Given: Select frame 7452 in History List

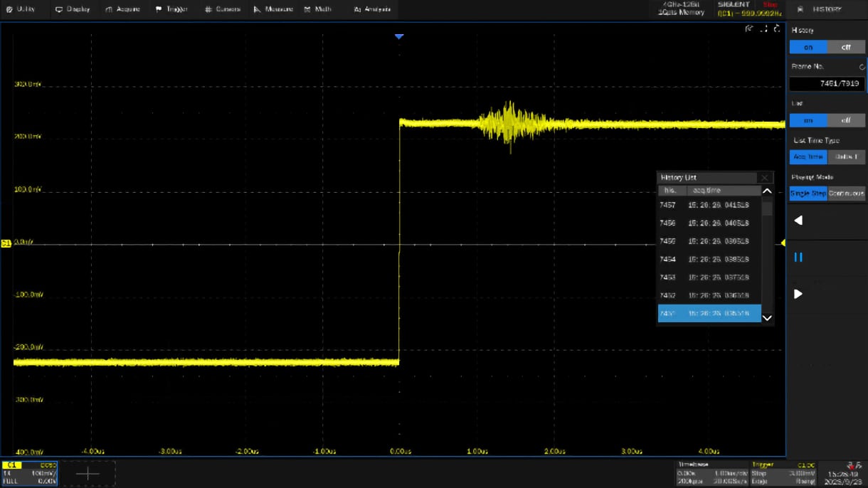Looking at the screenshot, I should (x=709, y=295).
